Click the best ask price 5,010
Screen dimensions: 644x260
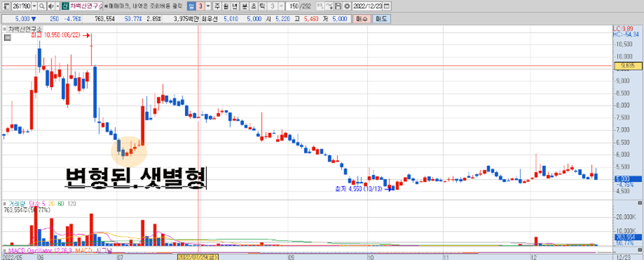pyautogui.click(x=231, y=19)
